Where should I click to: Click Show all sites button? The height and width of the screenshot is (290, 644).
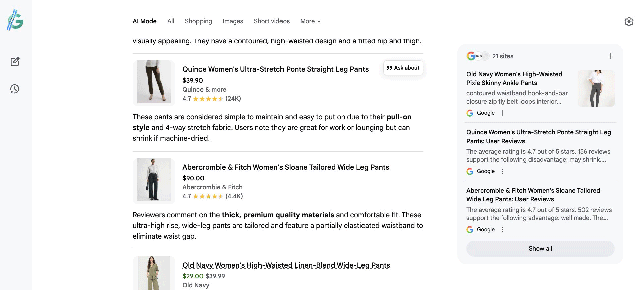540,249
